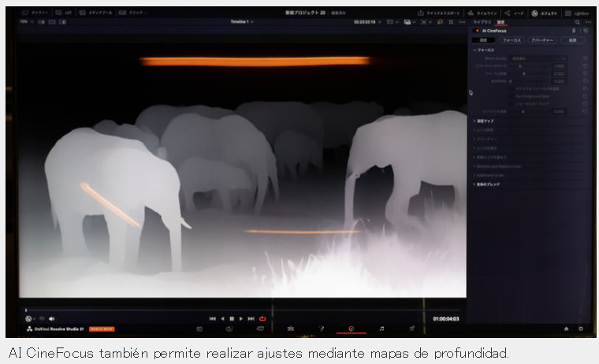Open the Color page icon
This screenshot has width=599, height=364.
[x=351, y=329]
